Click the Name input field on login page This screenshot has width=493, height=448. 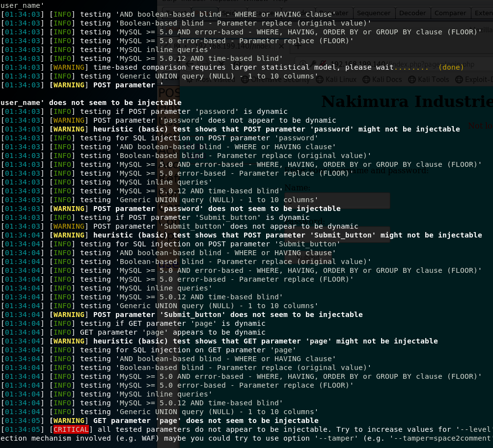pyautogui.click(x=337, y=201)
